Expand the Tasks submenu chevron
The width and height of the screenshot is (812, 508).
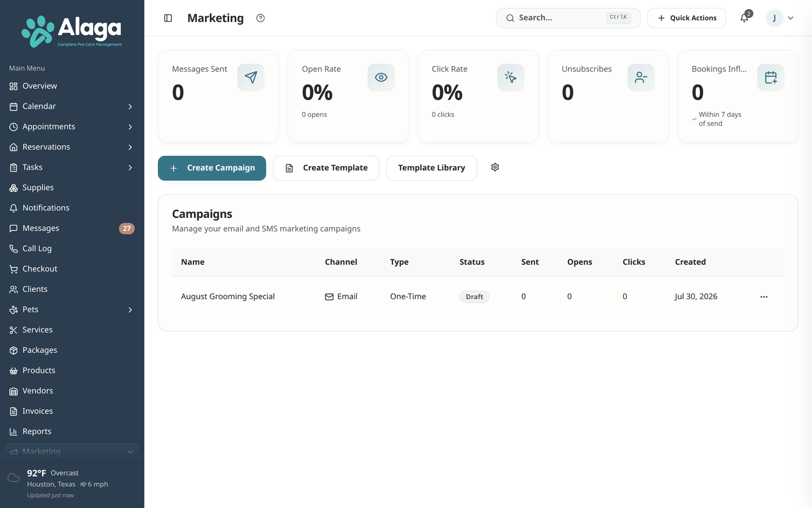tap(130, 168)
